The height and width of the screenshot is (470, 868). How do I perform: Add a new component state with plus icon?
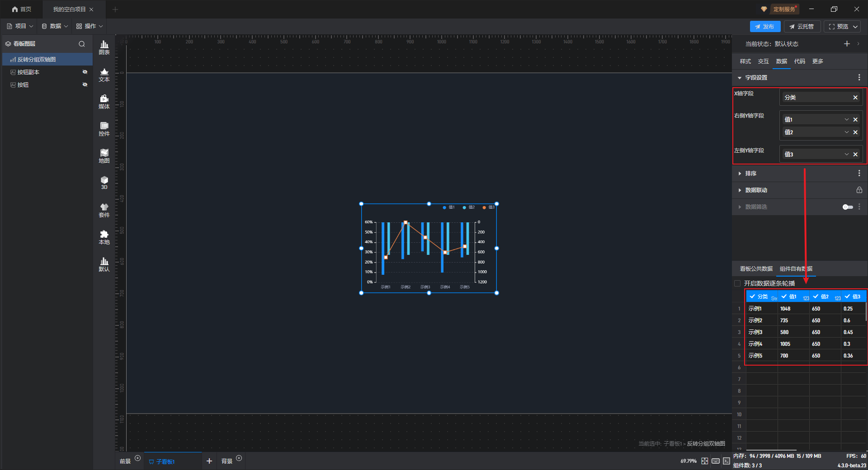click(847, 44)
